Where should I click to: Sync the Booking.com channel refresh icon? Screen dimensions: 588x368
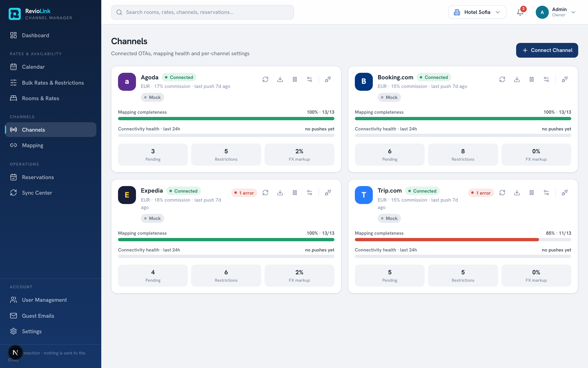pos(502,79)
